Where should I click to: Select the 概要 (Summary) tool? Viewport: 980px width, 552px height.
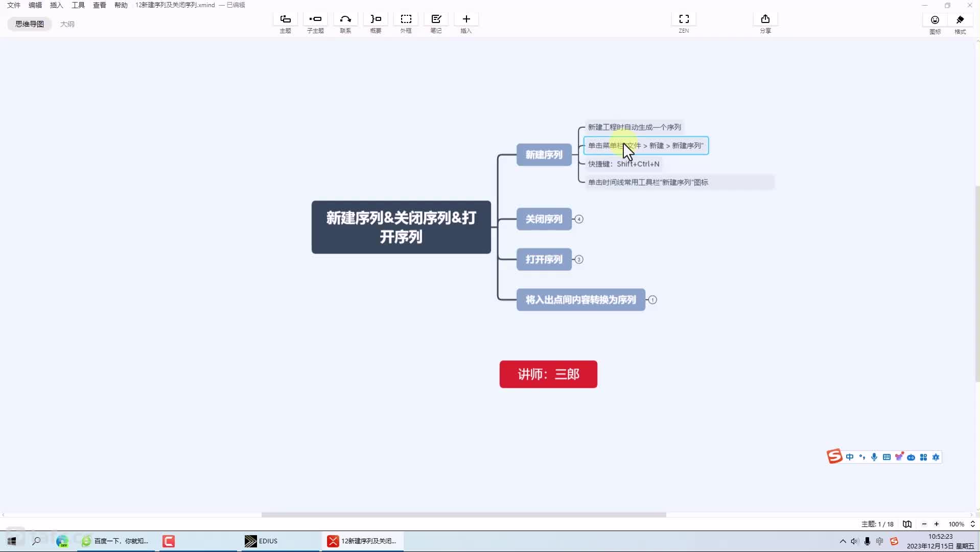tap(376, 19)
